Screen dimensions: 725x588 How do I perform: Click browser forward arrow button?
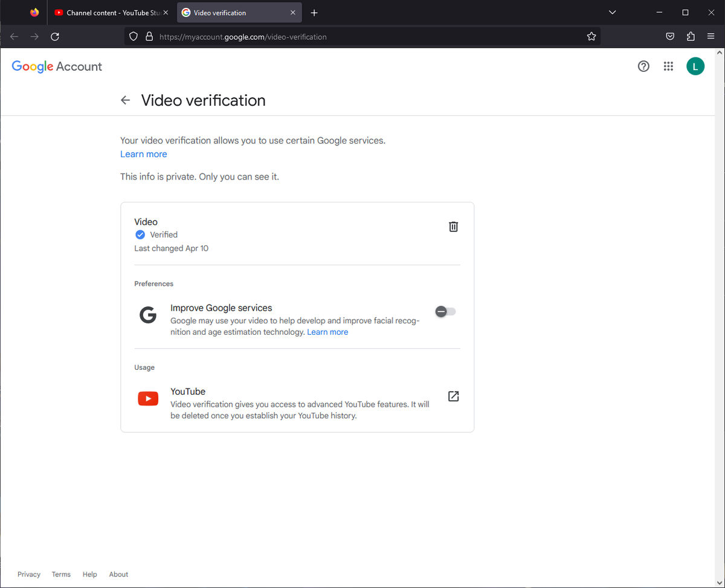[34, 37]
